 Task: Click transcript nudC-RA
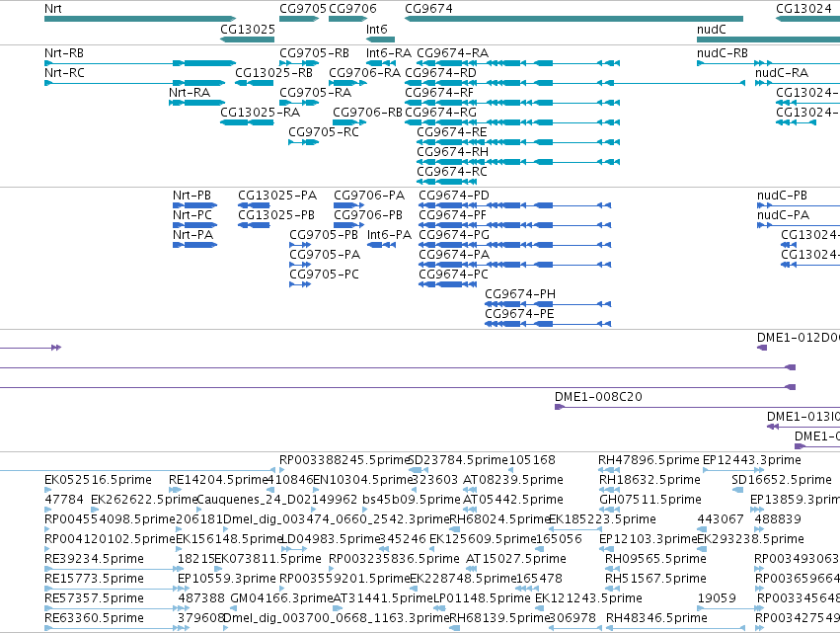782,73
